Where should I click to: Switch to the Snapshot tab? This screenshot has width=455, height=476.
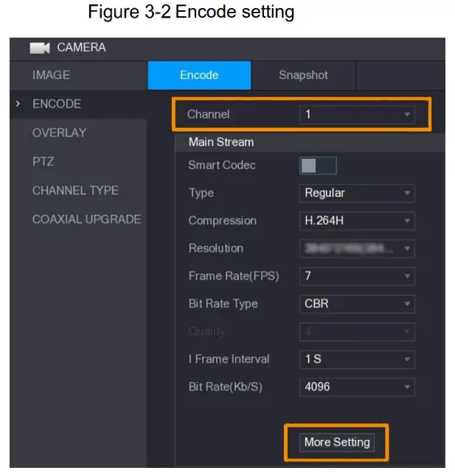pyautogui.click(x=303, y=75)
